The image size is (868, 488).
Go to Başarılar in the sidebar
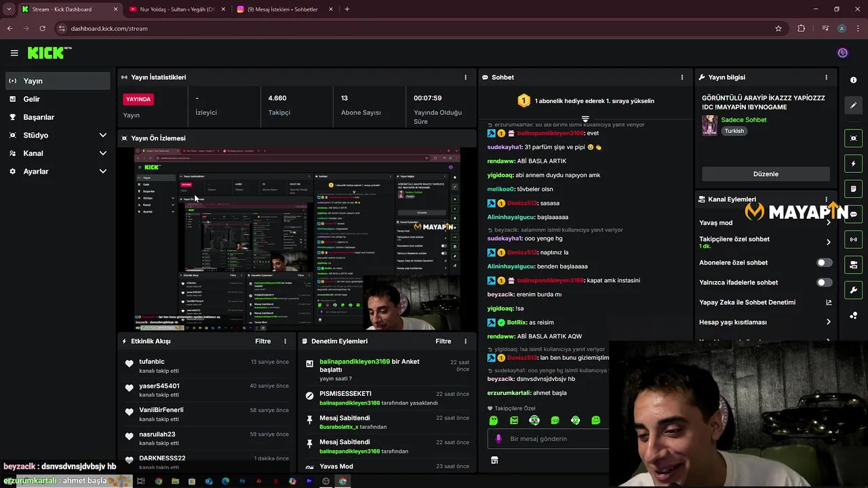(57, 117)
